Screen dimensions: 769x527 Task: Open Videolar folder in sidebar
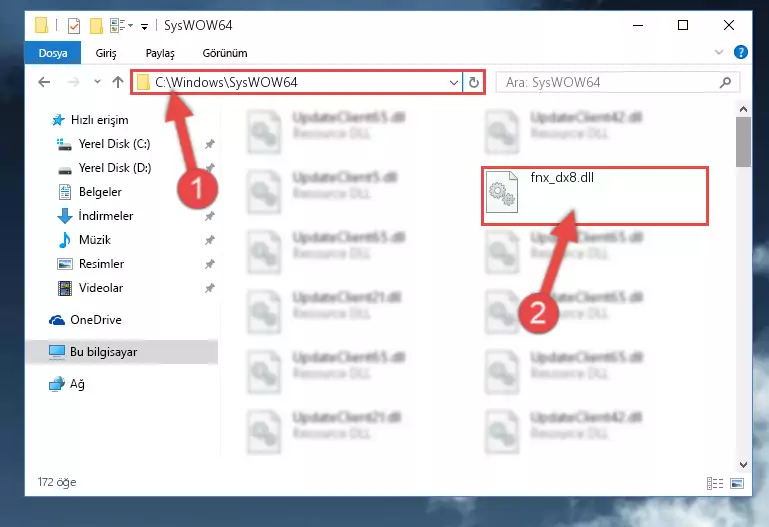[x=90, y=288]
